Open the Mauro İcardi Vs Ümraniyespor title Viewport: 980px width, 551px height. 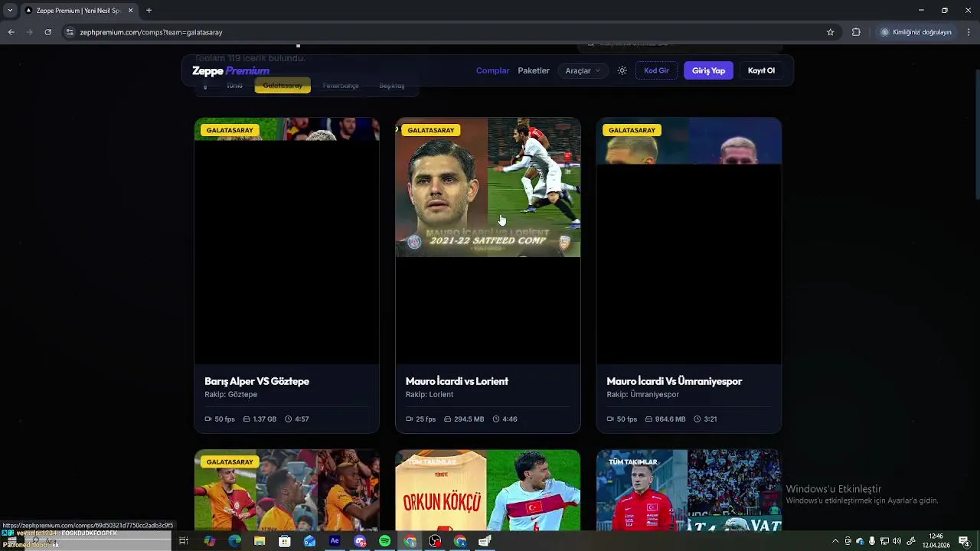click(674, 381)
